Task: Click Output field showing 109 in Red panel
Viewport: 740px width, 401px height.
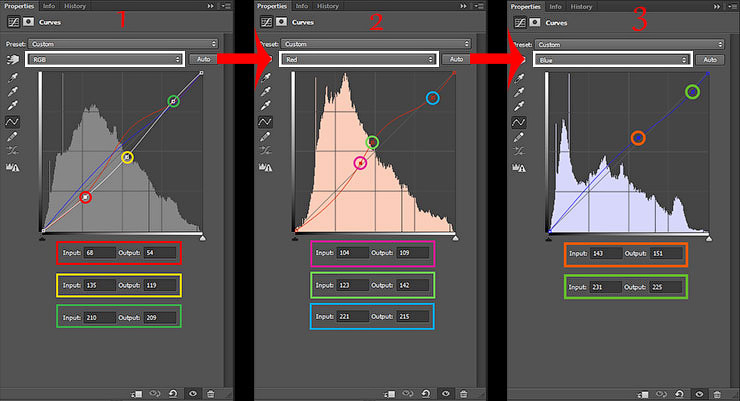Action: click(413, 253)
